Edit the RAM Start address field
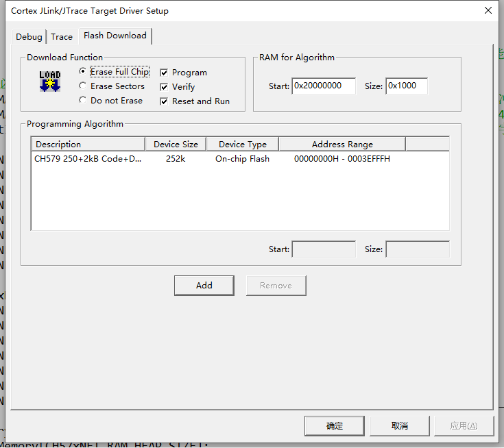 coord(324,86)
